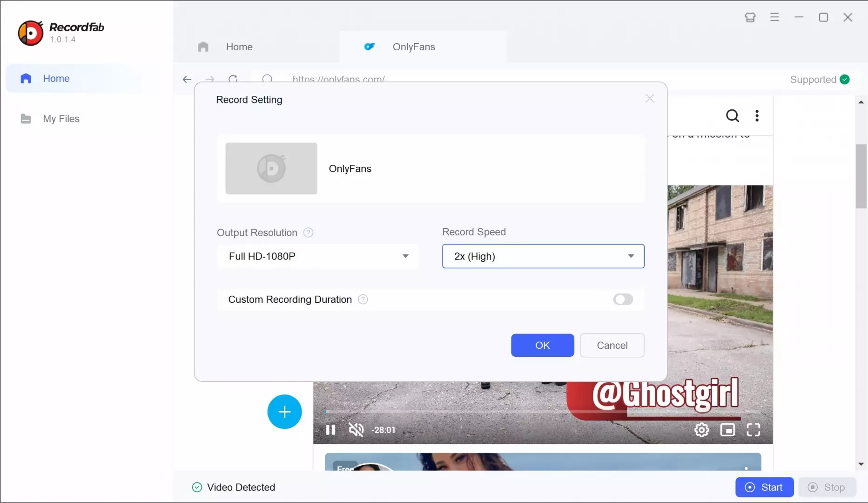Open the hamburger menu in the title bar
868x503 pixels.
(774, 17)
